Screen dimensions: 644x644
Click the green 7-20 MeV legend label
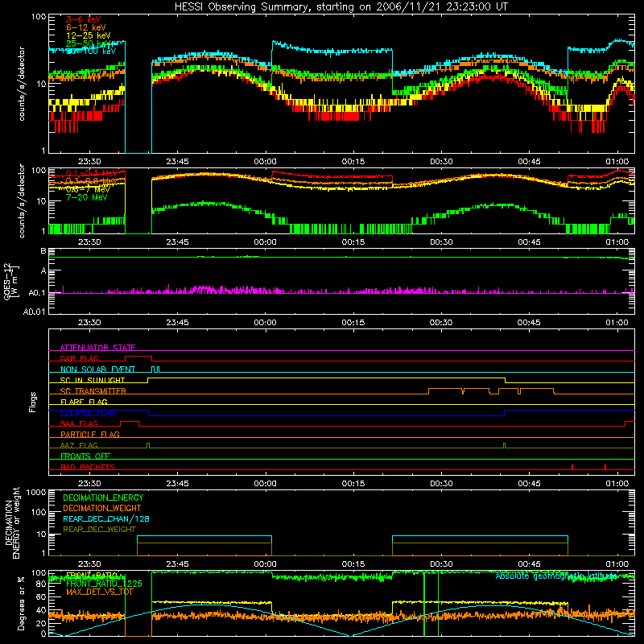[x=87, y=197]
